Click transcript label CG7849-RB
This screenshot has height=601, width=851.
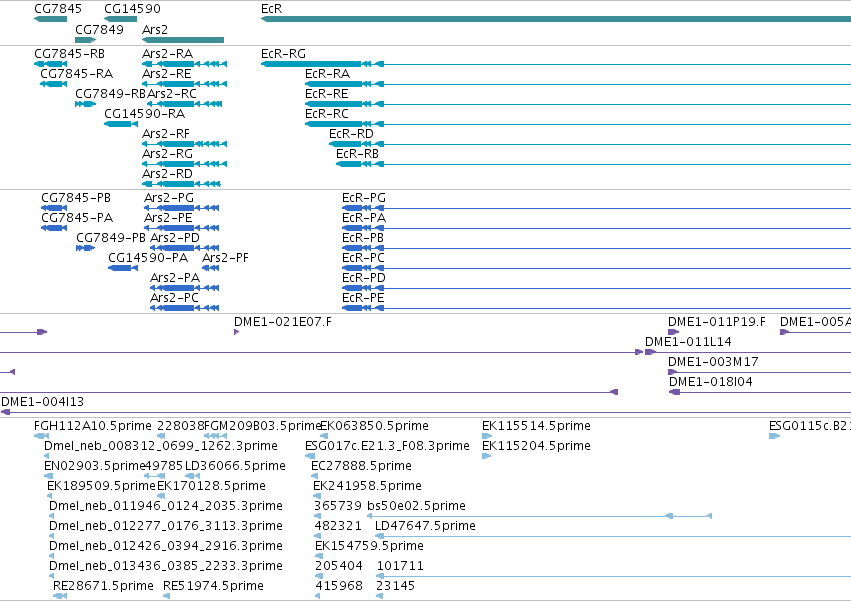click(111, 93)
